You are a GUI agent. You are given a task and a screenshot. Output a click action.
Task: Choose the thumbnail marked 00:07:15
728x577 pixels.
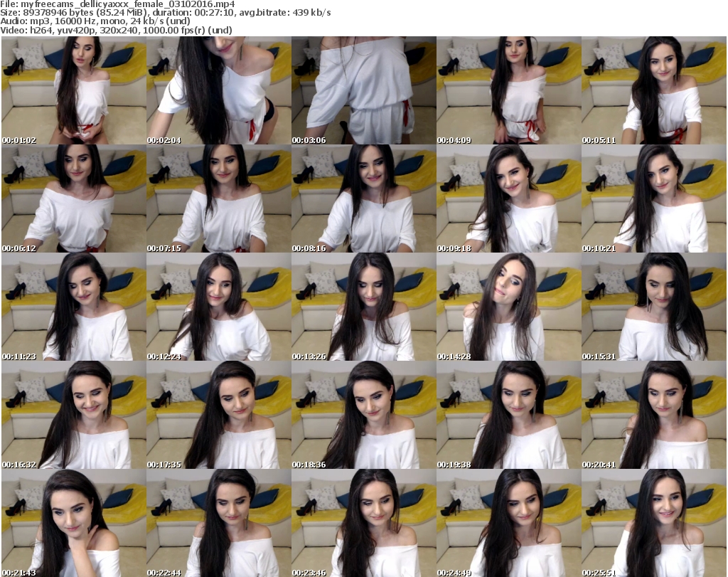coord(219,198)
